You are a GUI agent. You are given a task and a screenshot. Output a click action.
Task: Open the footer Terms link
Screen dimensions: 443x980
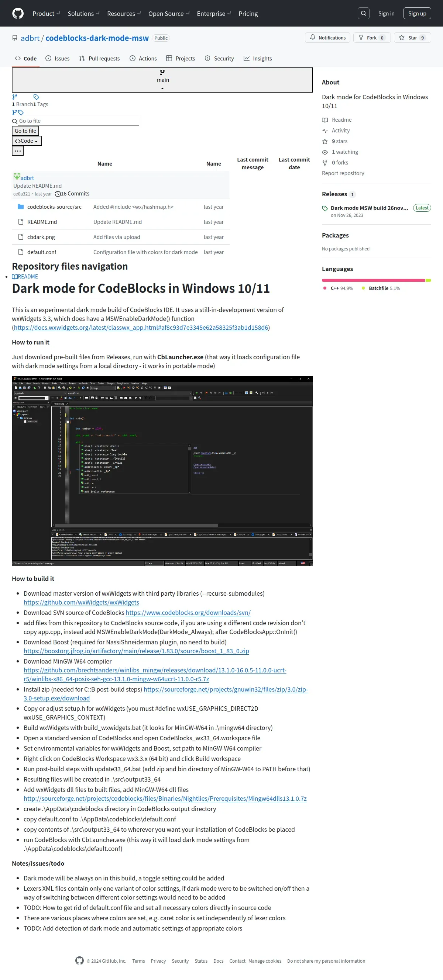(138, 961)
